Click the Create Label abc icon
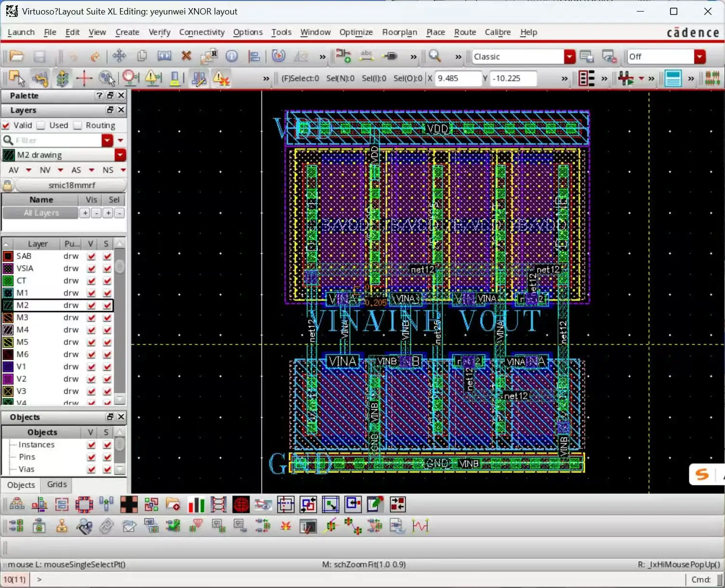 click(367, 56)
